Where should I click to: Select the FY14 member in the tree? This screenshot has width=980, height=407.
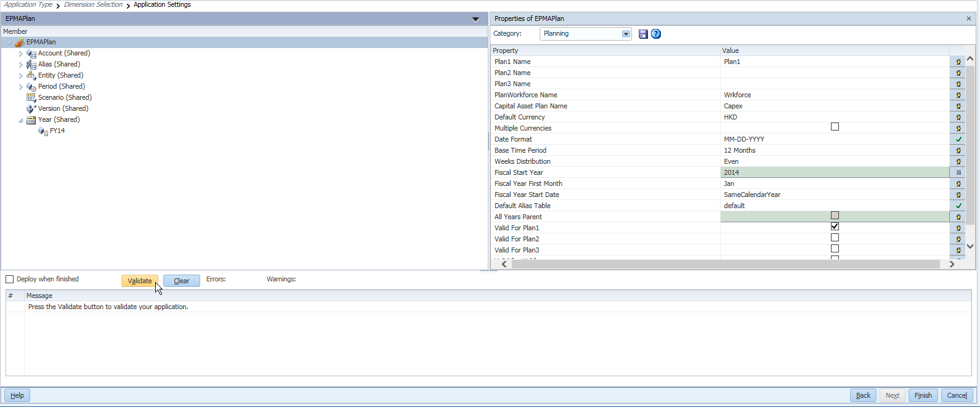pos(57,131)
